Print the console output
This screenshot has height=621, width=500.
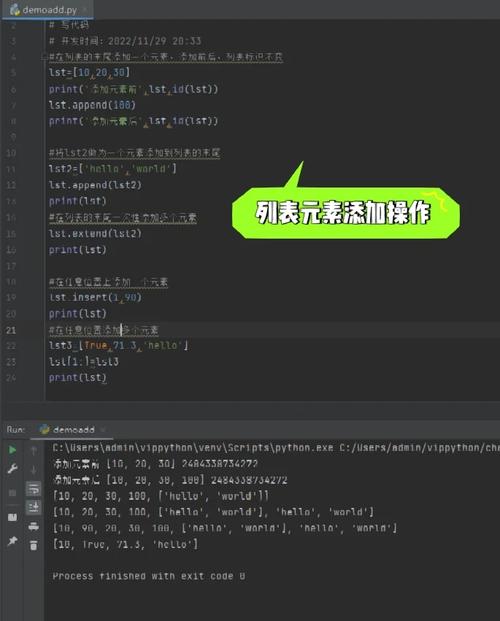34,526
